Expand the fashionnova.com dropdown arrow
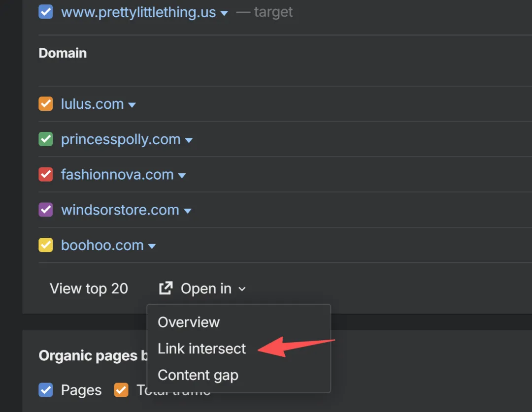Viewport: 532px width, 412px height. (182, 176)
